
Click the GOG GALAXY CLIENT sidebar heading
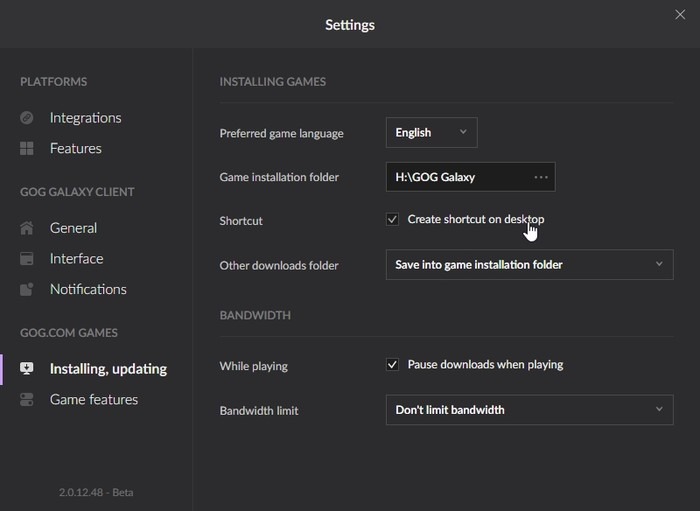pyautogui.click(x=77, y=192)
